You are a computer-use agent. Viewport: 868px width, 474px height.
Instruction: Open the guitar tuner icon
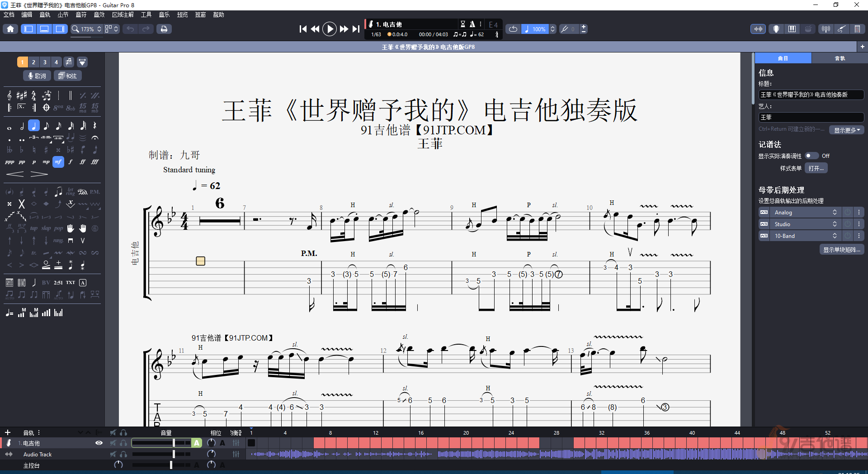tap(826, 29)
